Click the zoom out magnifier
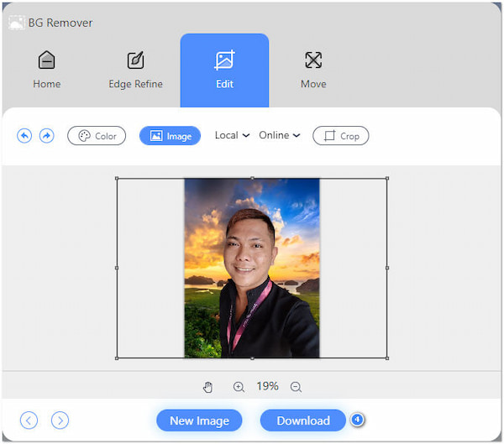Screen dimensions: 504x444 [x=296, y=387]
